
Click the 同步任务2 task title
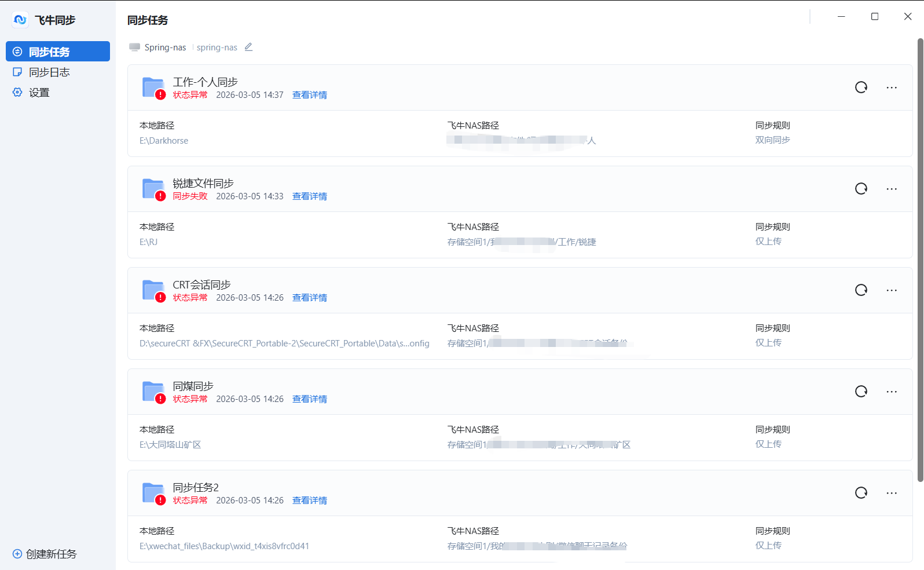pos(196,488)
